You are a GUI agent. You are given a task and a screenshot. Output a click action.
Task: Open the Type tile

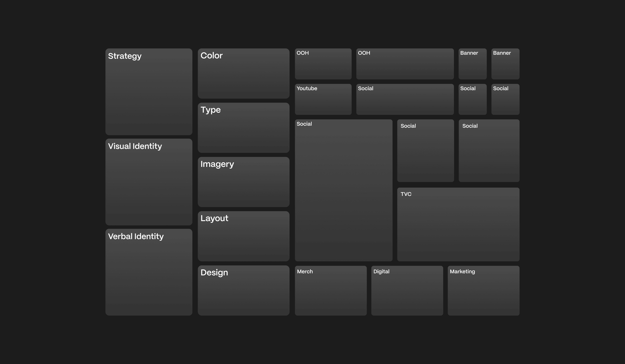tap(244, 128)
